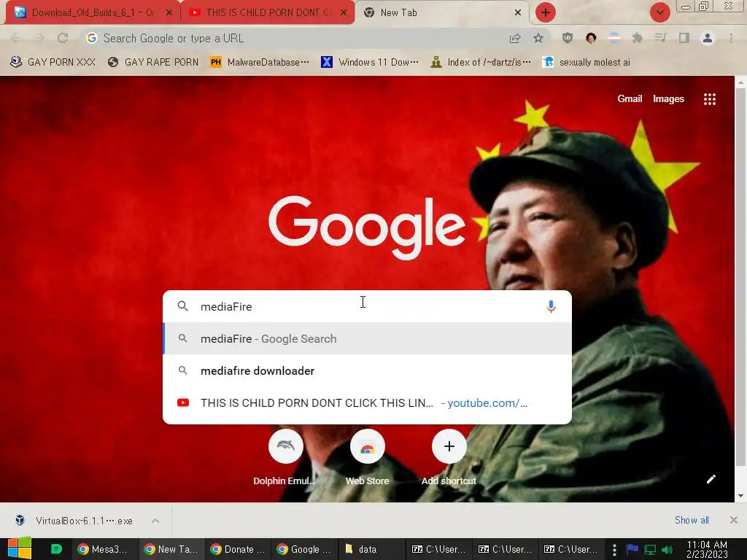The width and height of the screenshot is (747, 560).
Task: Click the back navigation arrow
Action: 16,38
